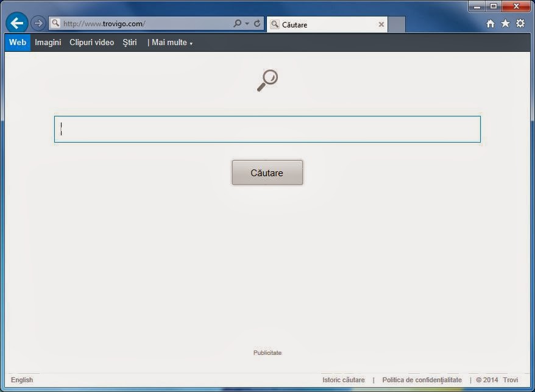Minimize the browser window
Screen dimensions: 535x392
click(x=477, y=6)
